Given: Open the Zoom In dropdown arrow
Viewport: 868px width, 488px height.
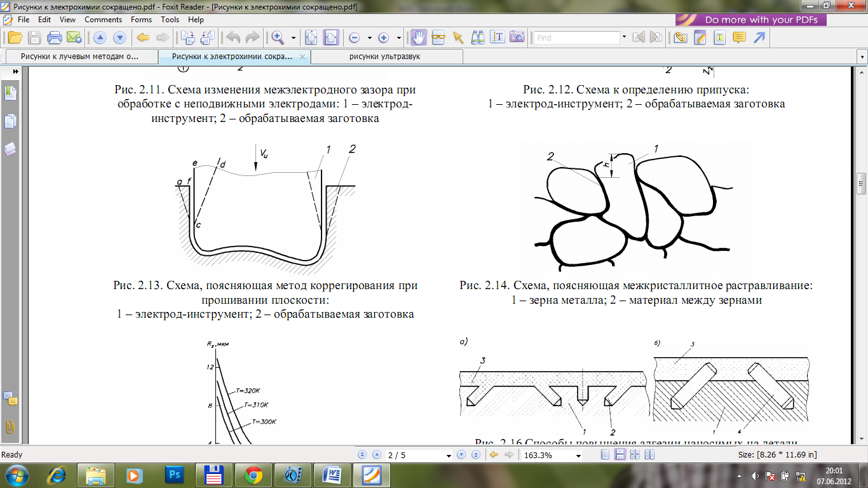Looking at the screenshot, I should pos(398,38).
